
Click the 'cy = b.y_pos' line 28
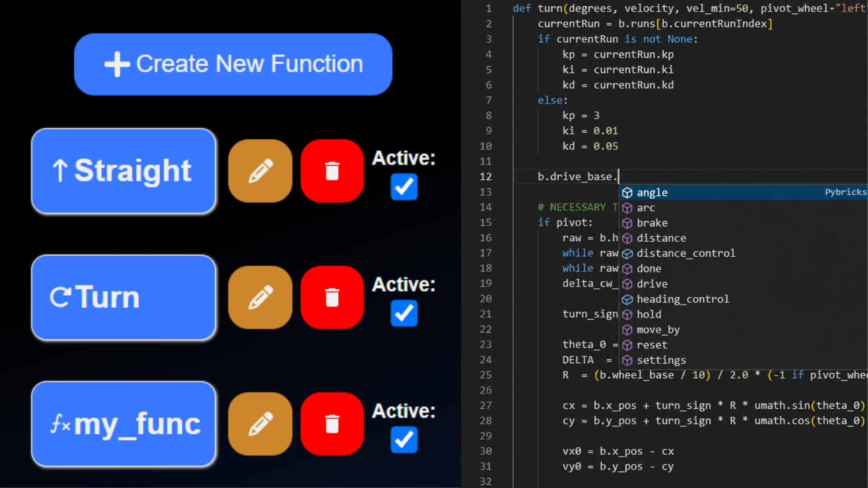pos(714,421)
